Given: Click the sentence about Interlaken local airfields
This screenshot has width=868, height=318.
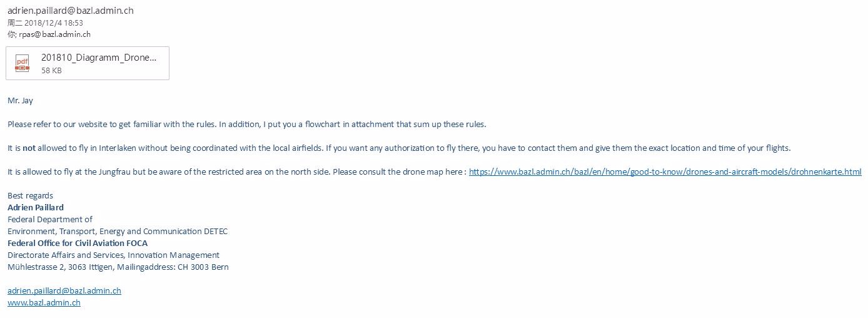Looking at the screenshot, I should pos(399,148).
